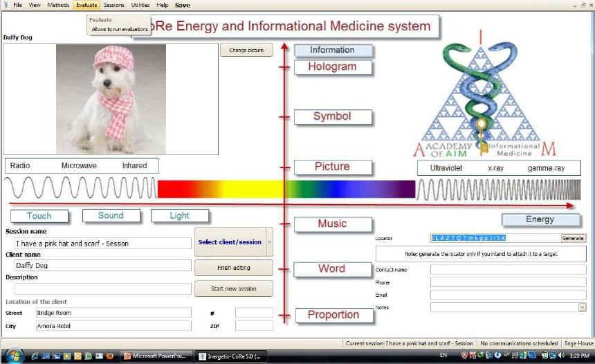Open the Utilities menu
Image resolution: width=595 pixels, height=364 pixels.
click(x=140, y=5)
